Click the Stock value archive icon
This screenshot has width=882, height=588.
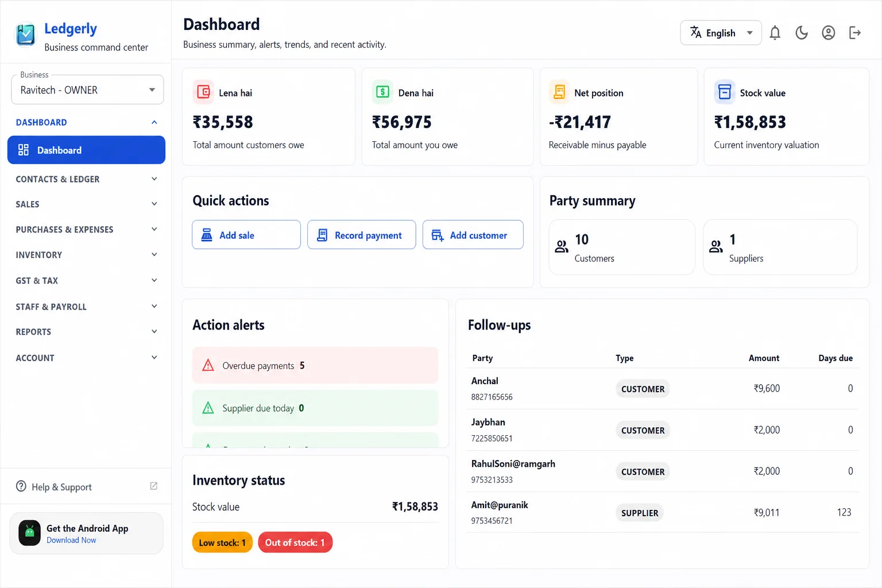(x=725, y=92)
